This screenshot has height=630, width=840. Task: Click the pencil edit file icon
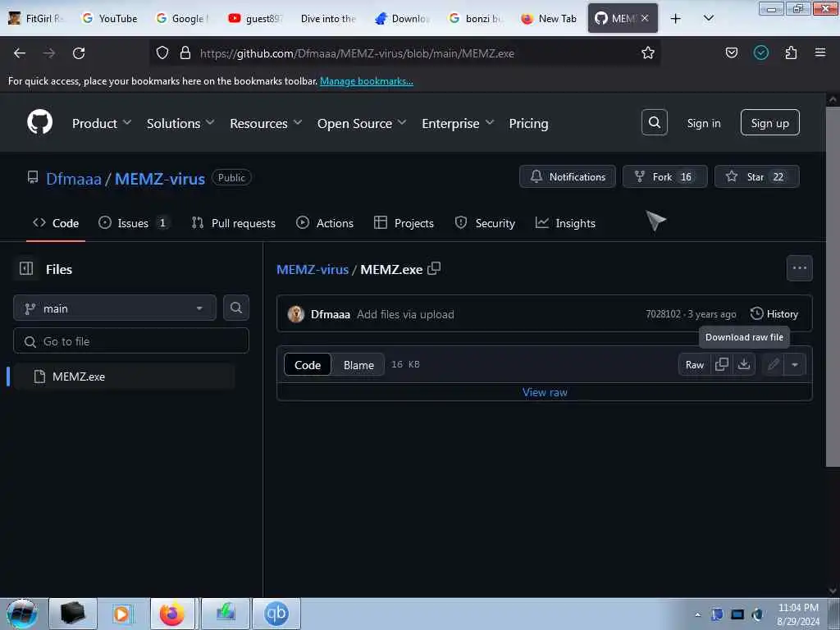(773, 364)
